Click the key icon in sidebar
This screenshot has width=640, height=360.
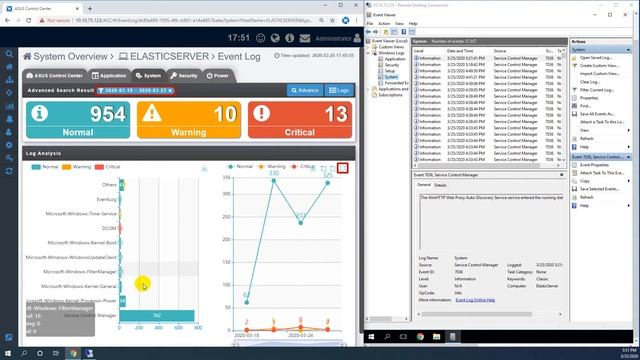(9, 158)
